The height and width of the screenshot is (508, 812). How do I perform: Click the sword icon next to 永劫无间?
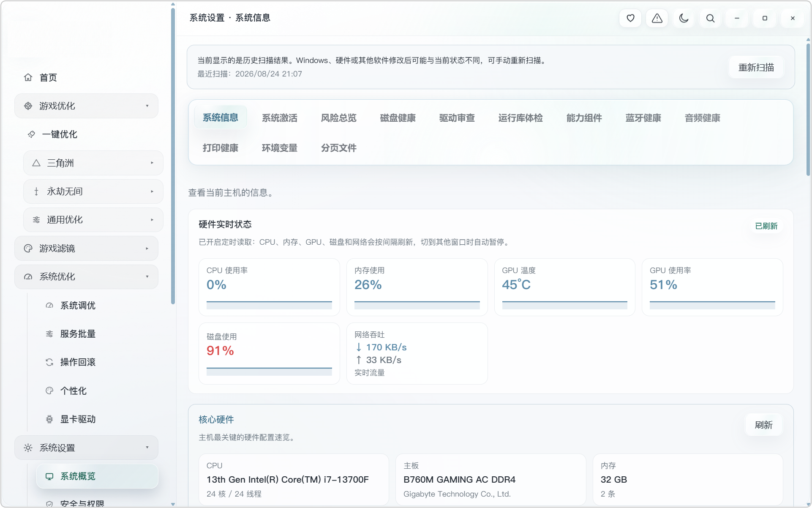[x=36, y=191]
